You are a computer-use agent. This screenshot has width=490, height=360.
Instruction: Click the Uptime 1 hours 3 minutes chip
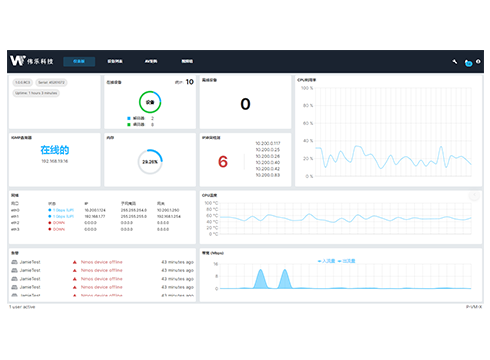[36, 93]
